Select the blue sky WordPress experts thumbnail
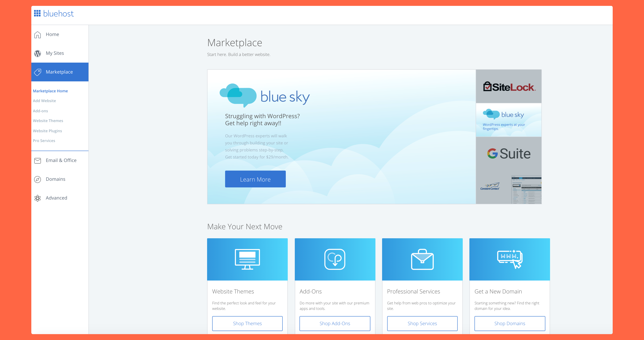 509,120
